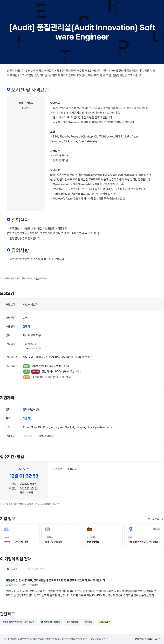This screenshot has height=644, width=164.
Task: Click the location map pin icon
Action: (x=131, y=529)
